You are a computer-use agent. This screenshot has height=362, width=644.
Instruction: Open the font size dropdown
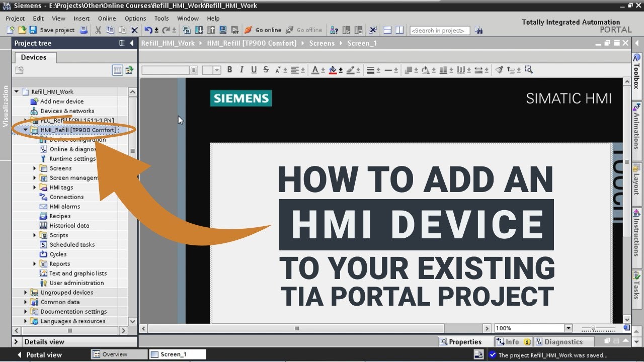(217, 70)
